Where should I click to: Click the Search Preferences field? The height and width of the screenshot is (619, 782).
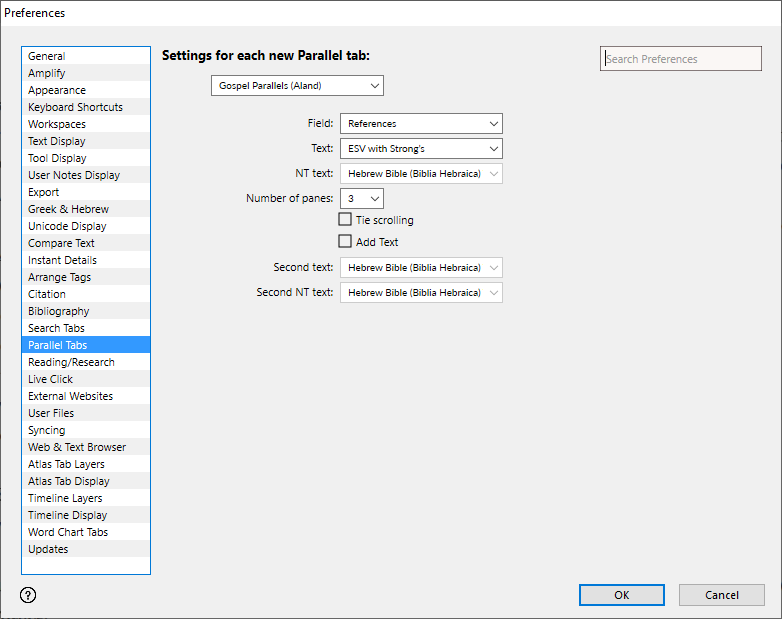point(680,59)
